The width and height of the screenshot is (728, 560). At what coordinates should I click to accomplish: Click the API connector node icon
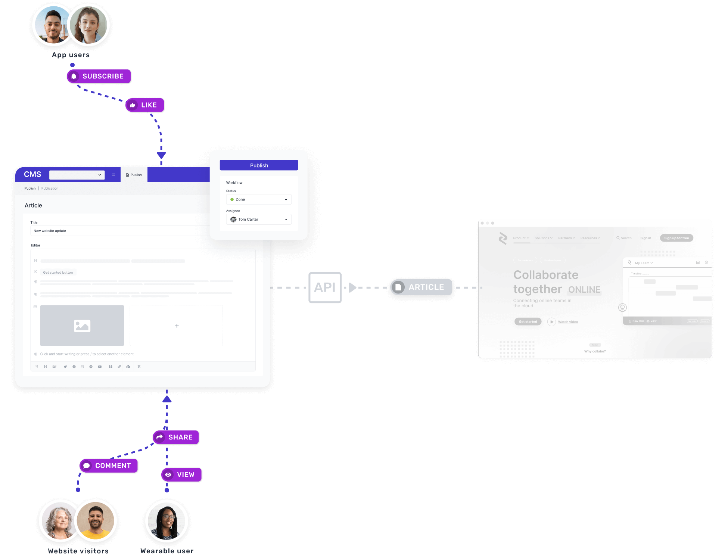[324, 287]
